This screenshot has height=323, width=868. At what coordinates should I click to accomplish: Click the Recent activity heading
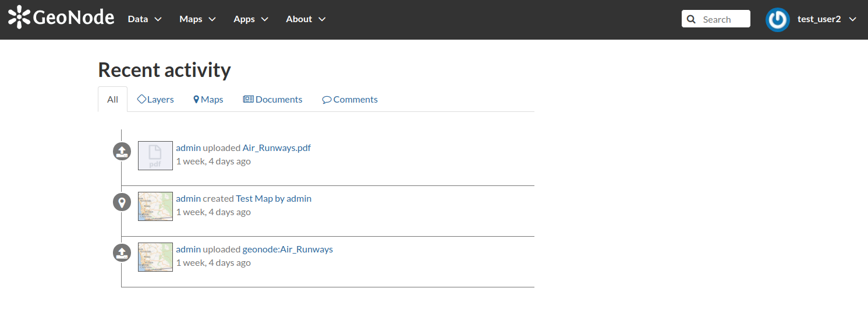coord(164,70)
